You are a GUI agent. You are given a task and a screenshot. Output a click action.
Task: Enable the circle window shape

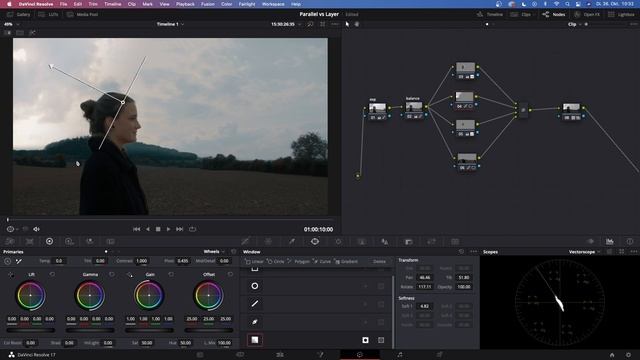point(255,286)
